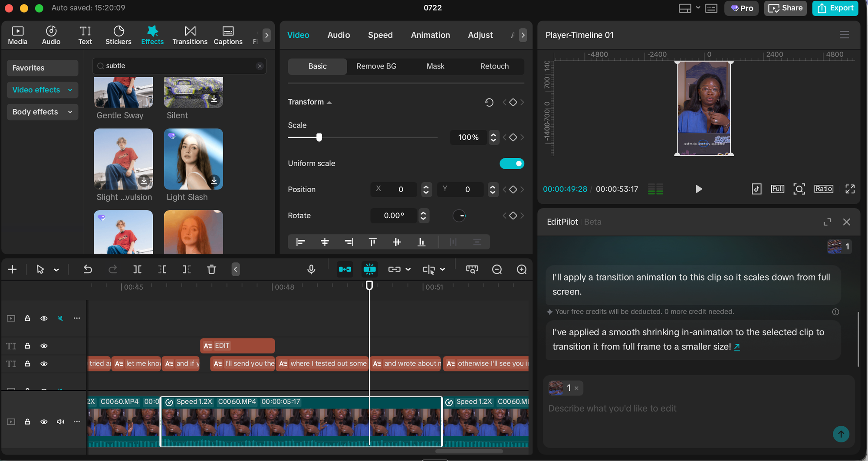Select the Light Slash effect thumbnail
The height and width of the screenshot is (461, 868).
pyautogui.click(x=193, y=159)
